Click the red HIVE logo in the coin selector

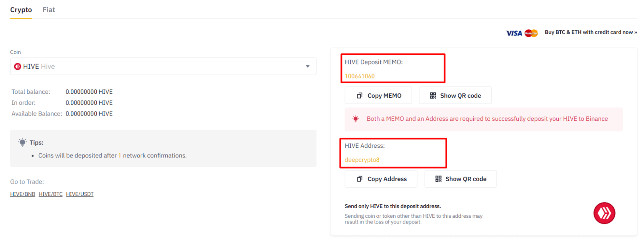pos(18,66)
